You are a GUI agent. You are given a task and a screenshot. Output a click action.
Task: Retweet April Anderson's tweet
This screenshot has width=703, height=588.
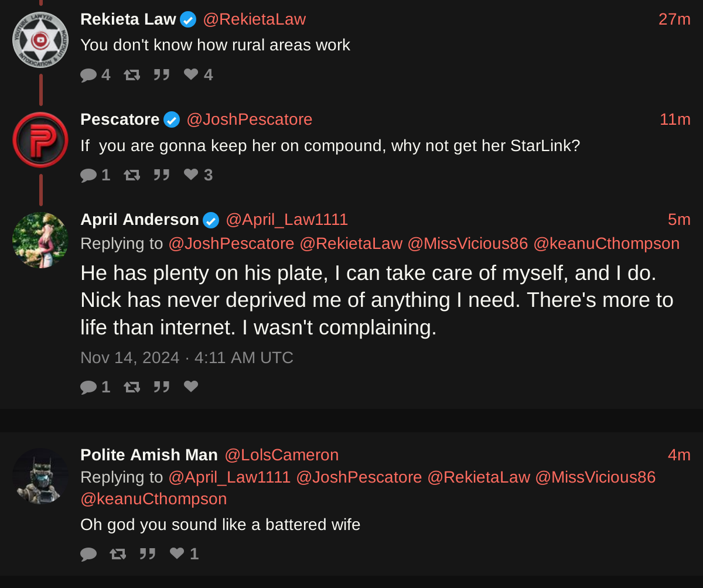coord(132,387)
